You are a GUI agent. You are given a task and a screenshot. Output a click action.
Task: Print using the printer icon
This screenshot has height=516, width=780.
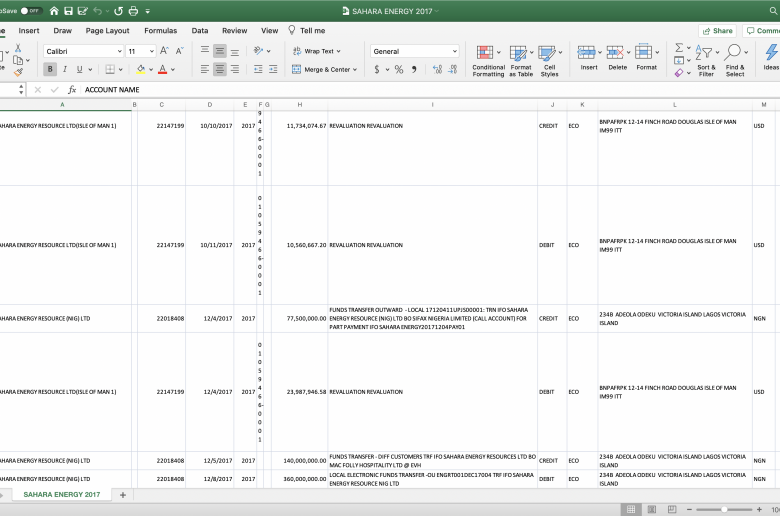point(133,10)
